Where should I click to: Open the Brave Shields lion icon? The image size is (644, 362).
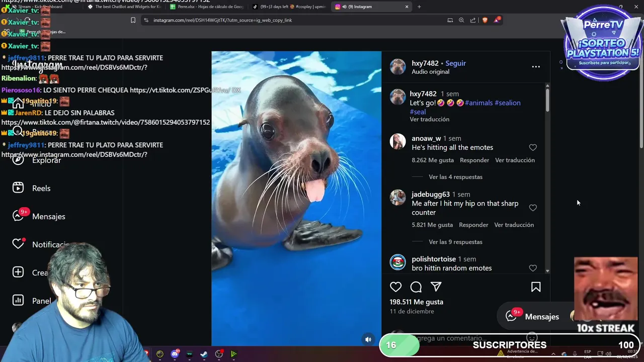click(x=485, y=20)
